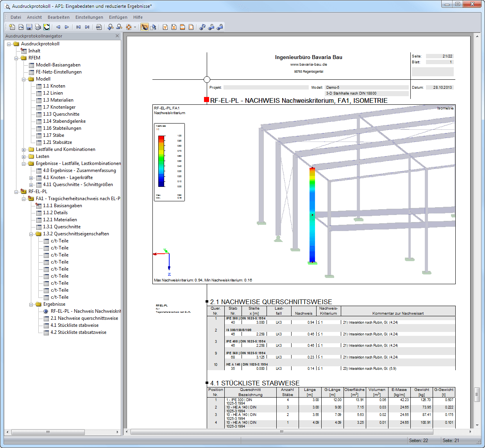Select RF-EL-PL - Nachweis Nachweiskriterium graphic entry
Image resolution: width=485 pixels, height=448 pixels.
[86, 311]
